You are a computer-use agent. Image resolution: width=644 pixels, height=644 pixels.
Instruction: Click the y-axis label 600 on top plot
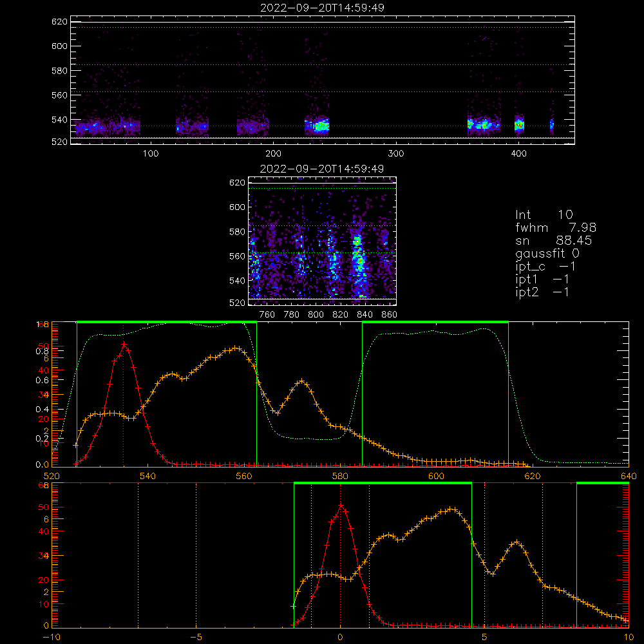coord(59,46)
